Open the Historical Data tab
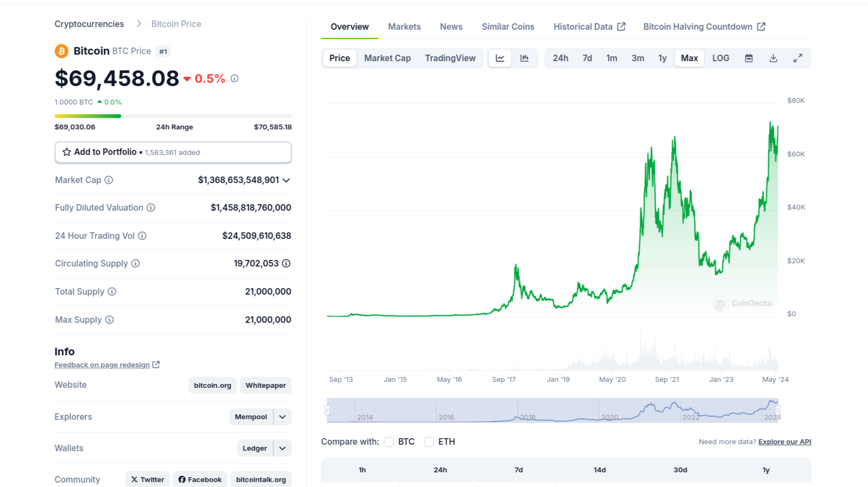Viewport: 868px width, 487px height. tap(590, 27)
